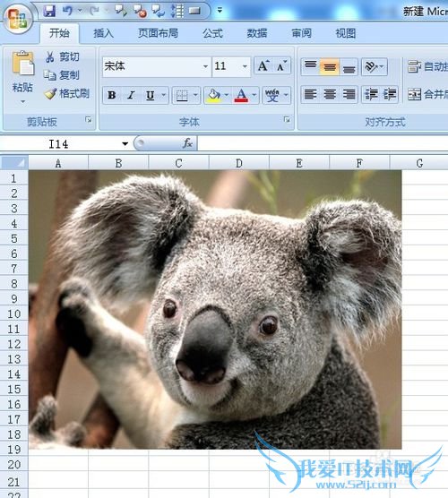Click the Name Box showing I14
Image resolution: width=448 pixels, height=498 pixels.
pos(60,143)
